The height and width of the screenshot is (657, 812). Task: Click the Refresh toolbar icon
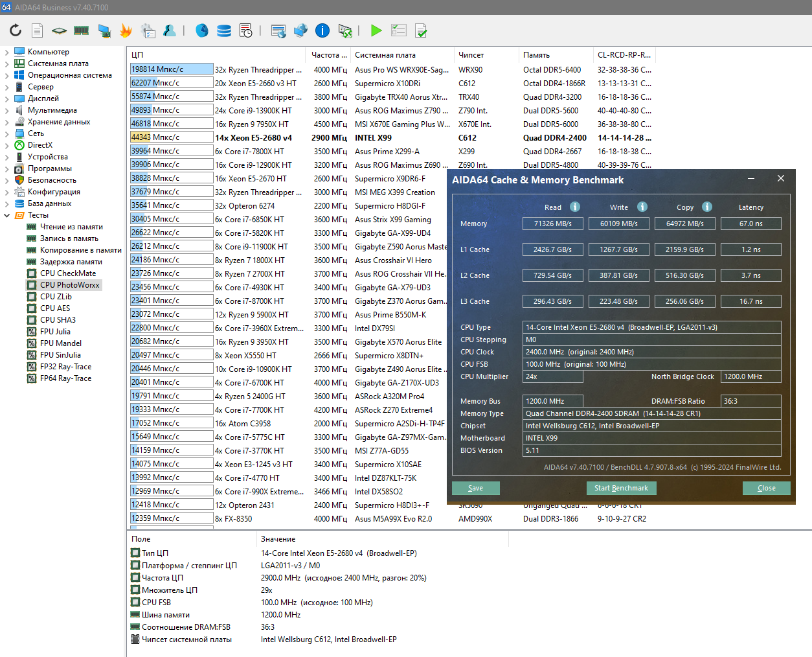[16, 30]
